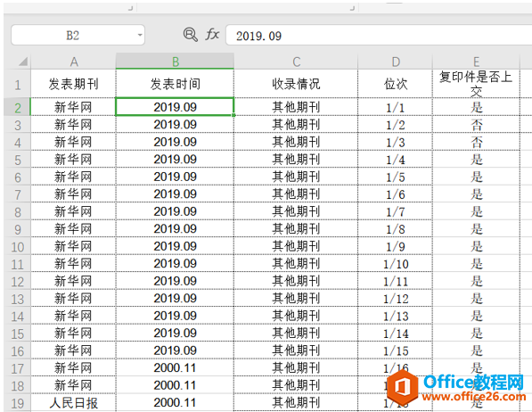Viewport: 532px width, 412px height.
Task: Select row 10 header
Action: pyautogui.click(x=17, y=247)
